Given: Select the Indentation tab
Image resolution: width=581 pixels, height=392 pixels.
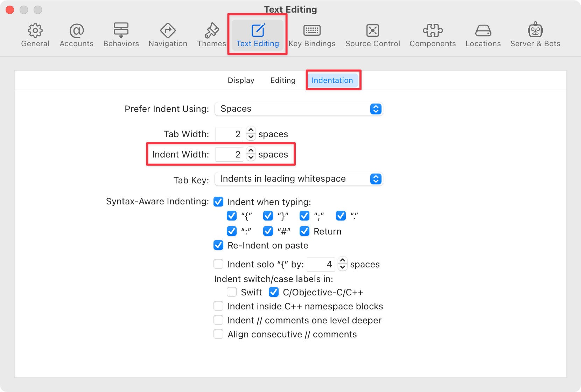Looking at the screenshot, I should point(332,80).
